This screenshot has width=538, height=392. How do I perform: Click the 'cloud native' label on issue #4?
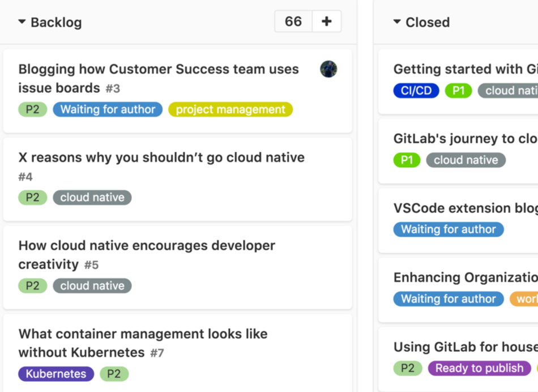point(92,197)
